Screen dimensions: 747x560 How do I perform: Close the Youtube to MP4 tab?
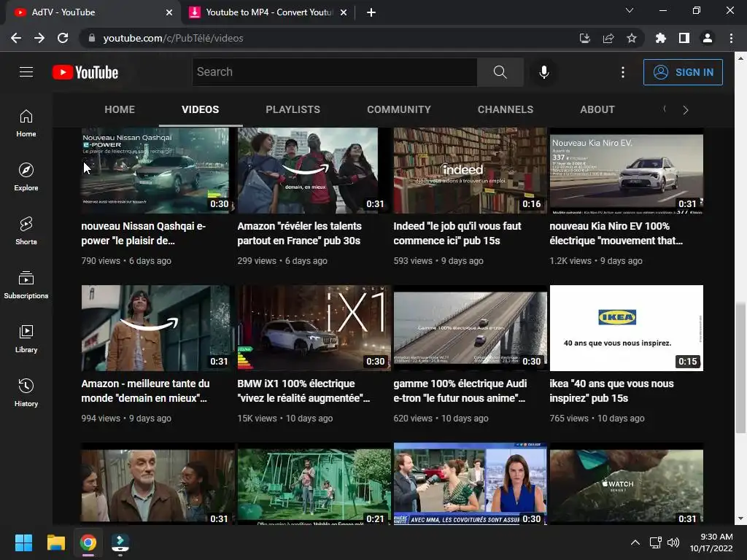point(344,12)
